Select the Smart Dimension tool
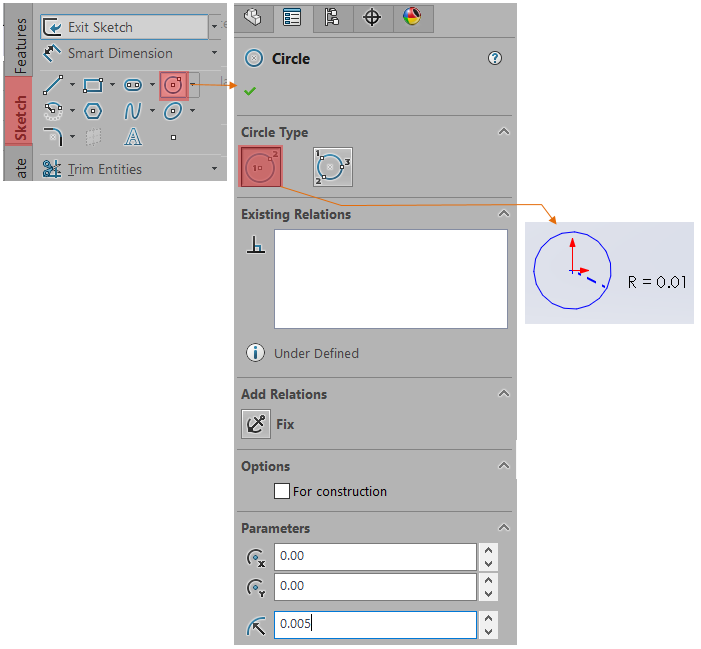Screen dimensions: 701x649 coord(109,54)
